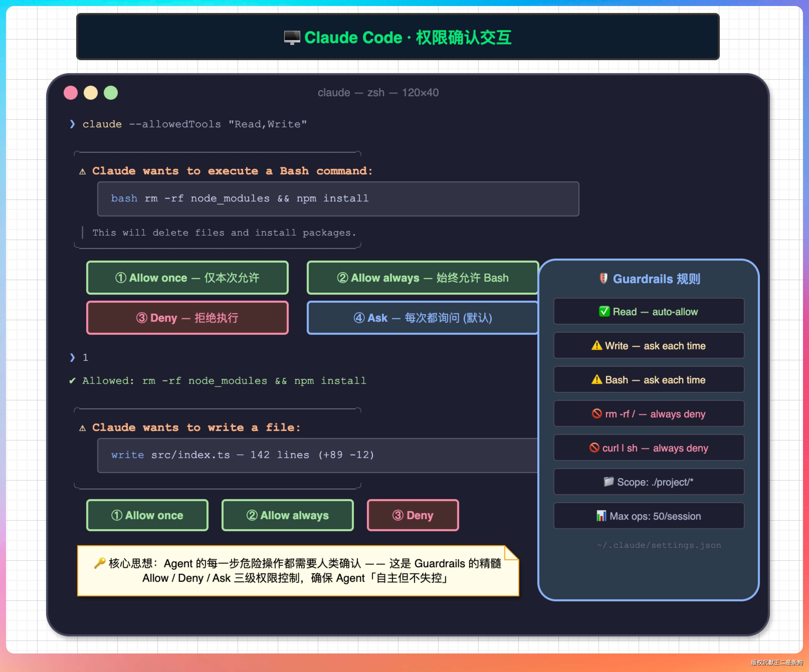Viewport: 809px width, 672px height.
Task: Choose Deny — 拒绝执行 option
Action: click(x=187, y=318)
